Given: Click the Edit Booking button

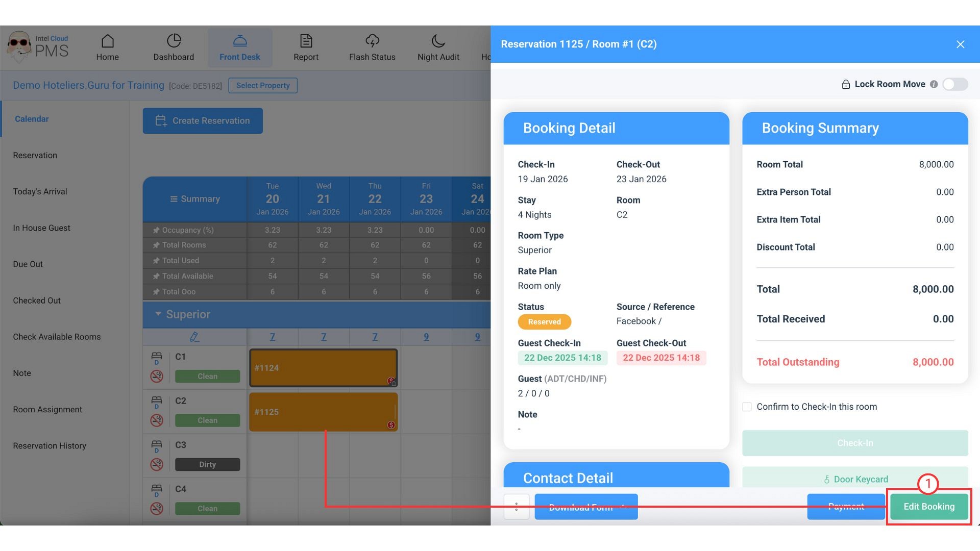Looking at the screenshot, I should coord(928,507).
